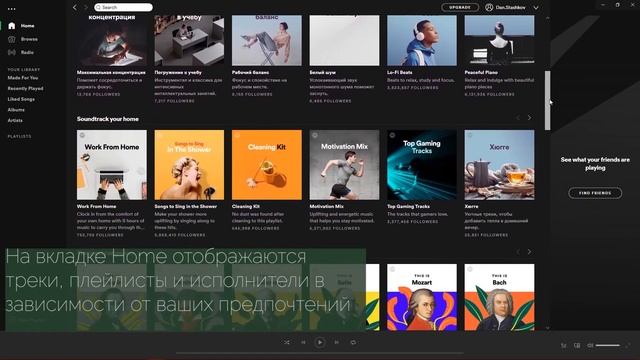The width and height of the screenshot is (640, 360).
Task: Skip to the previous track
Action: pos(303,342)
